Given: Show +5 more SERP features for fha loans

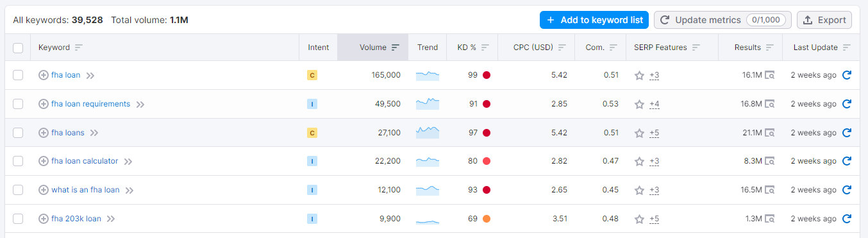Looking at the screenshot, I should click(x=654, y=133).
